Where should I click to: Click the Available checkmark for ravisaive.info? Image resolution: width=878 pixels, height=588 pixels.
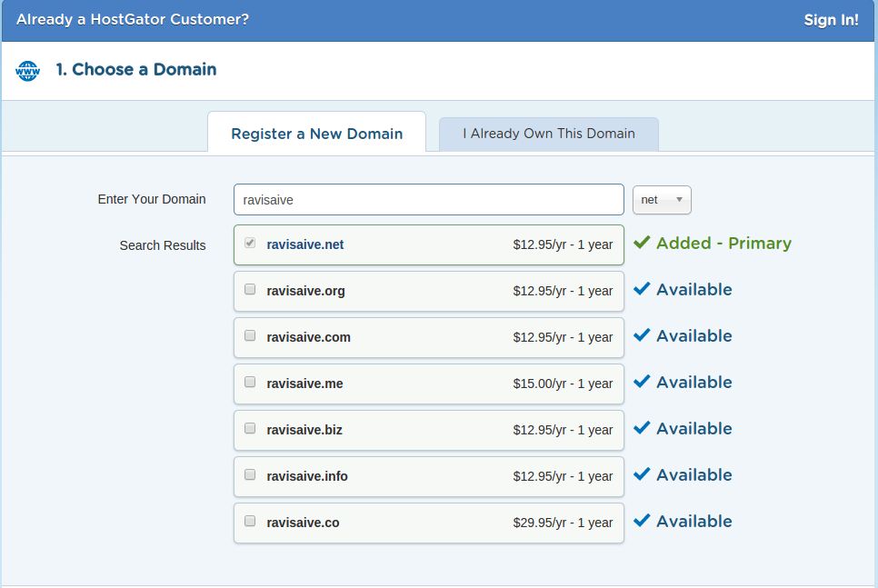tap(642, 474)
